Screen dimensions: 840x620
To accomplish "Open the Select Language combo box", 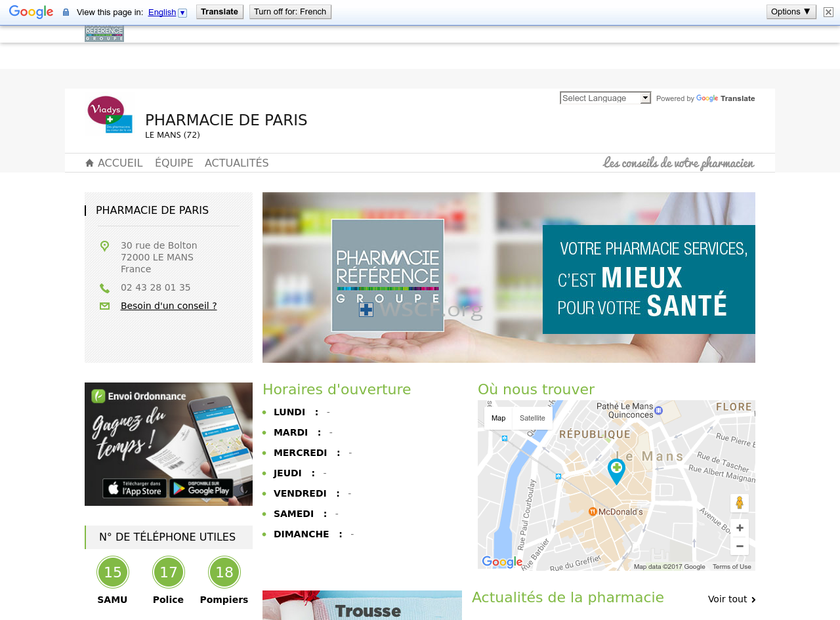I will [605, 98].
